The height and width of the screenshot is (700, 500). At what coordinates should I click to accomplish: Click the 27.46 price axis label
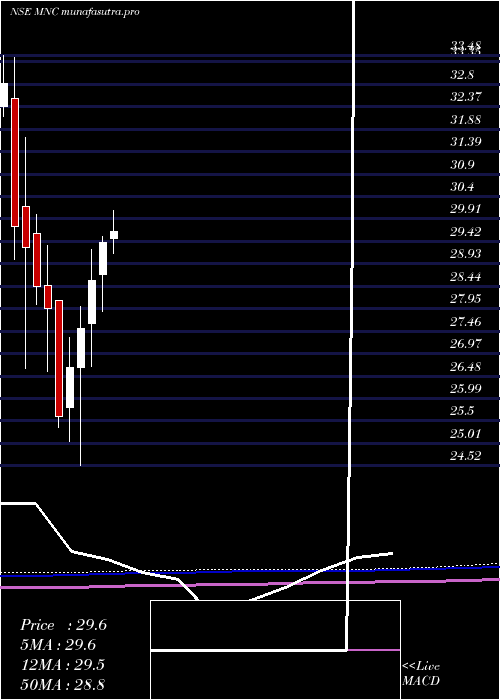pos(466,321)
